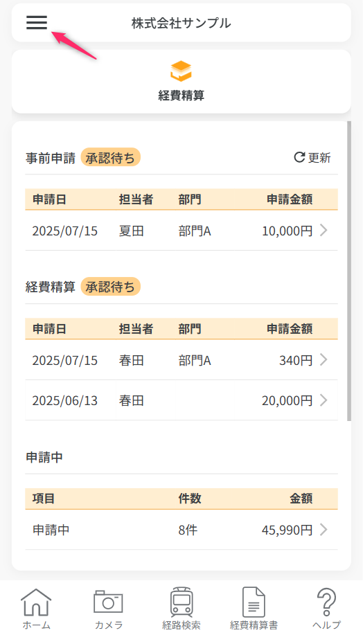Viewport: 363px width, 644px height.
Task: Click the orange 経費精算 box icon
Action: [181, 71]
